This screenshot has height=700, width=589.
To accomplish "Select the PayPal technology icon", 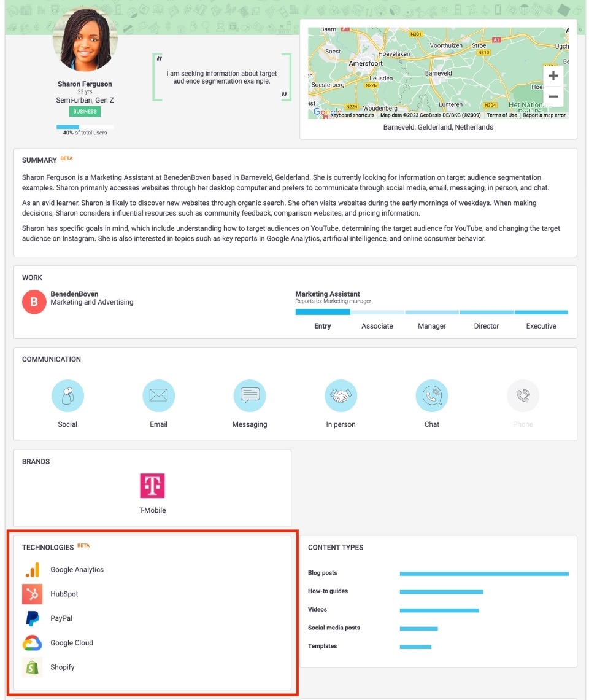I will pyautogui.click(x=32, y=618).
